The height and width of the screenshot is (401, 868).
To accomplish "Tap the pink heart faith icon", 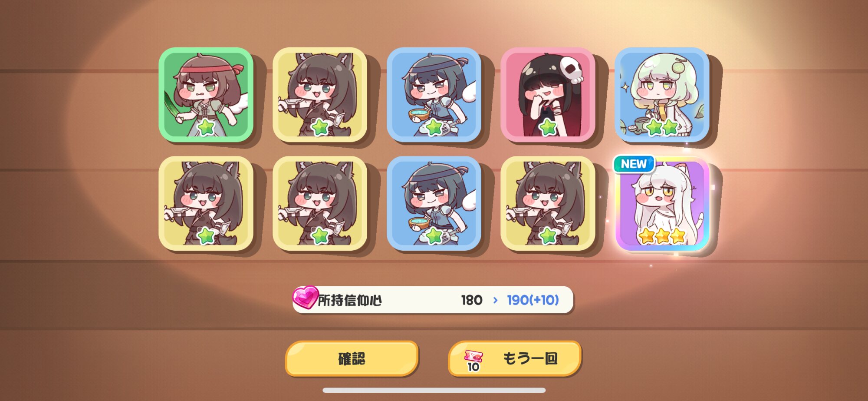I will [305, 297].
